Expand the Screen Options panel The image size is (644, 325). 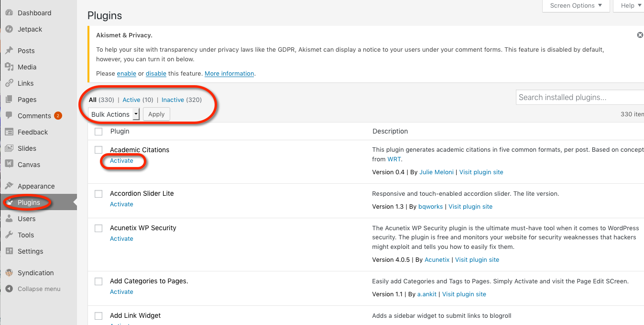576,6
